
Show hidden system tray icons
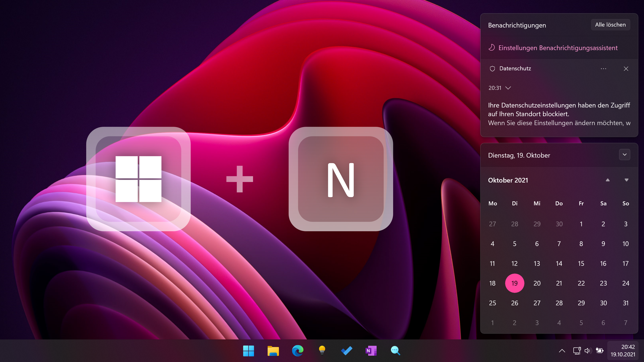(x=562, y=351)
